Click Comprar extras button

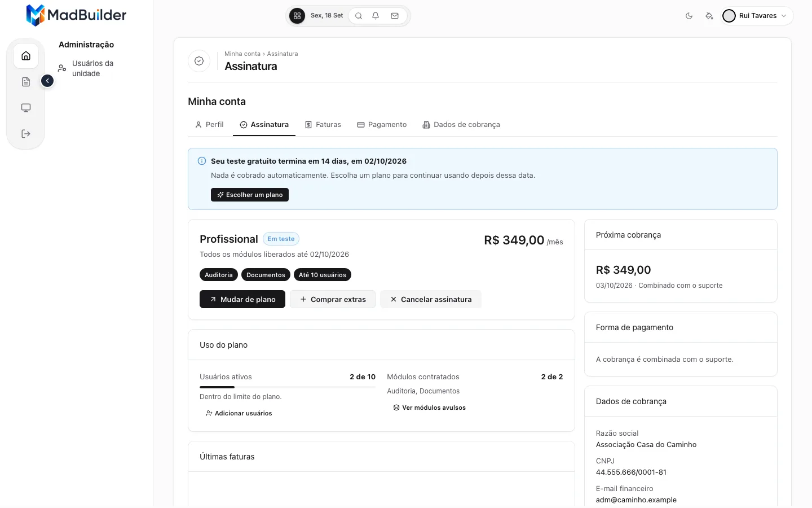tap(333, 299)
